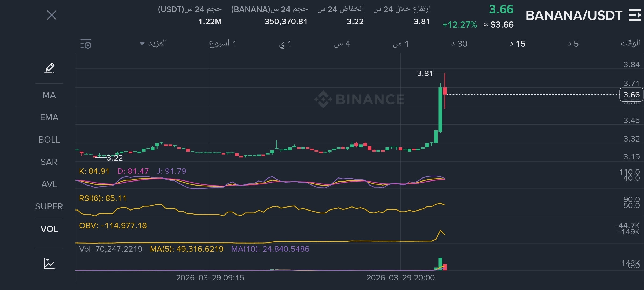The image size is (644, 290).
Task: Open pair list menu icon
Action: (x=634, y=15)
